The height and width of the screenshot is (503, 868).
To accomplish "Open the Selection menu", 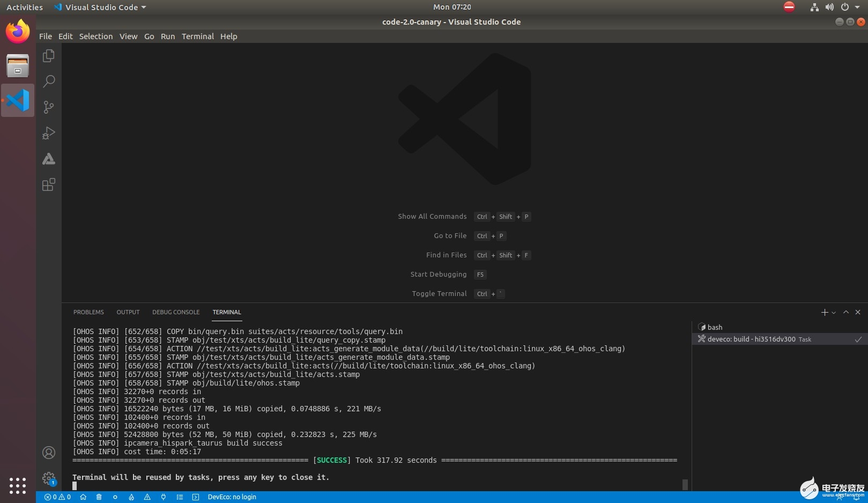I will click(96, 36).
